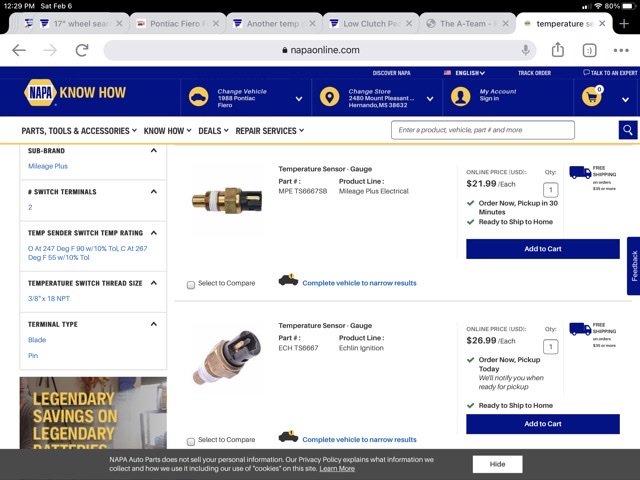Image resolution: width=640 pixels, height=480 pixels.
Task: Collapse the Terminal Type filter section
Action: (154, 324)
